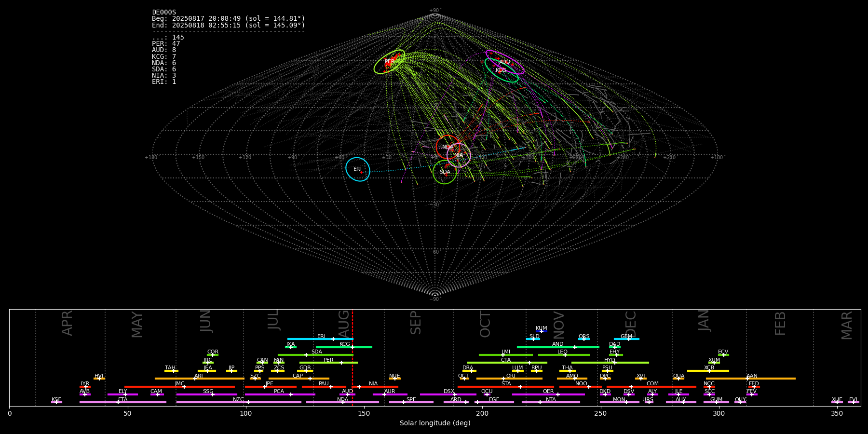Screen dimensions: 868x434
Task: Click the 150 tick on solar longitude axis
Action: 364,413
